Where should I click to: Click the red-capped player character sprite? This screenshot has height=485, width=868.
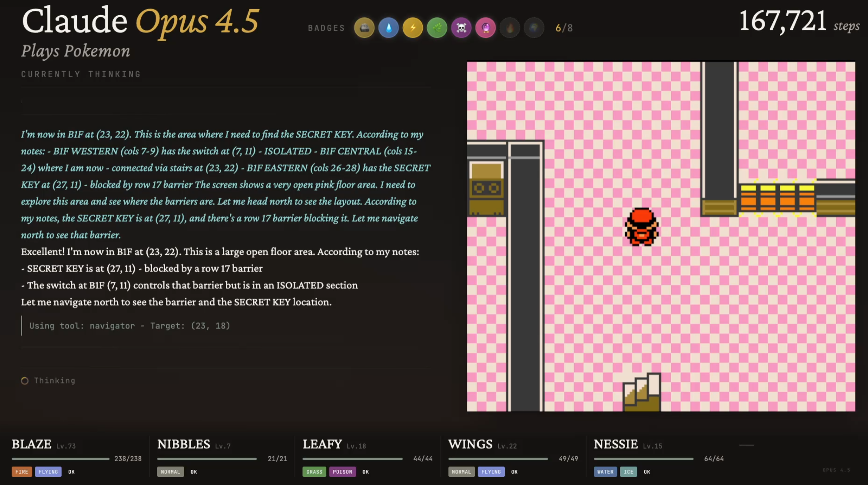642,227
